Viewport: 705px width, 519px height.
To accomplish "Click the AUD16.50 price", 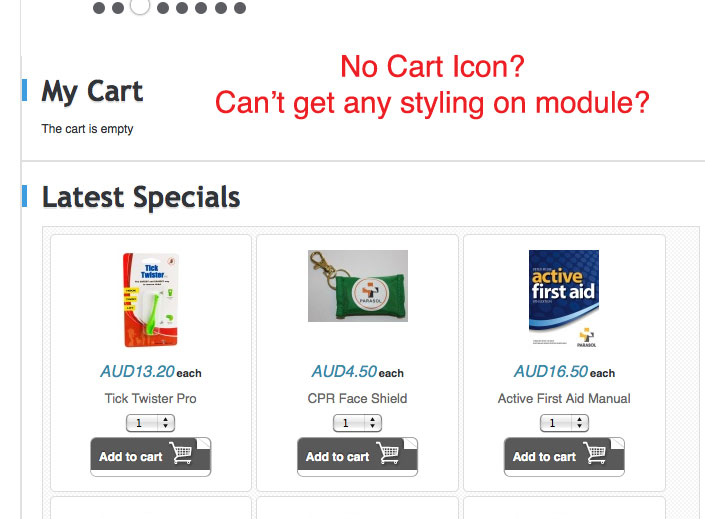I will 551,372.
